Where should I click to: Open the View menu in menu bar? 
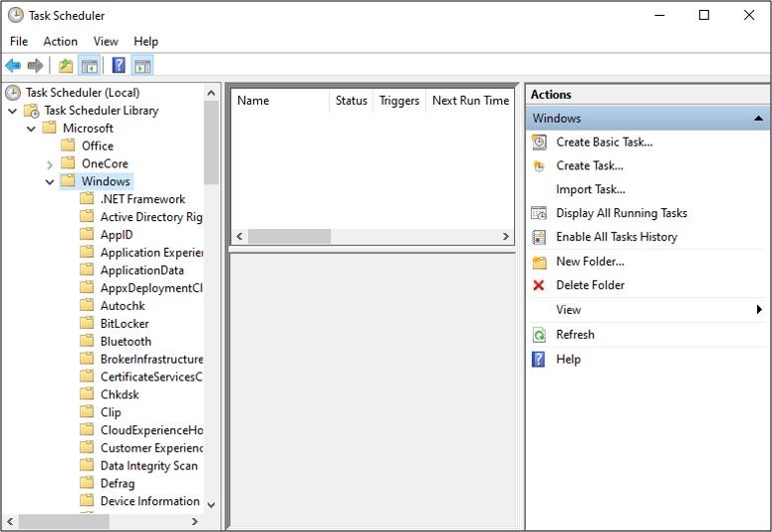106,42
